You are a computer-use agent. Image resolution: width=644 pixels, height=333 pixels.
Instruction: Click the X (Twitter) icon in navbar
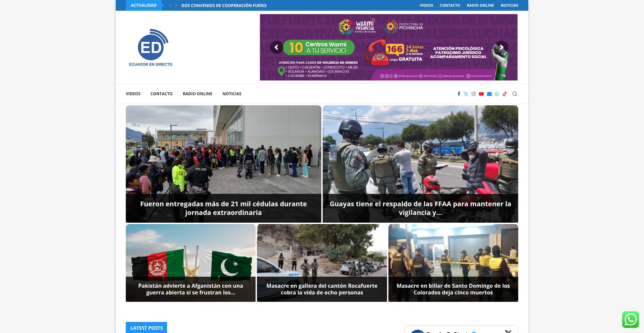(466, 94)
